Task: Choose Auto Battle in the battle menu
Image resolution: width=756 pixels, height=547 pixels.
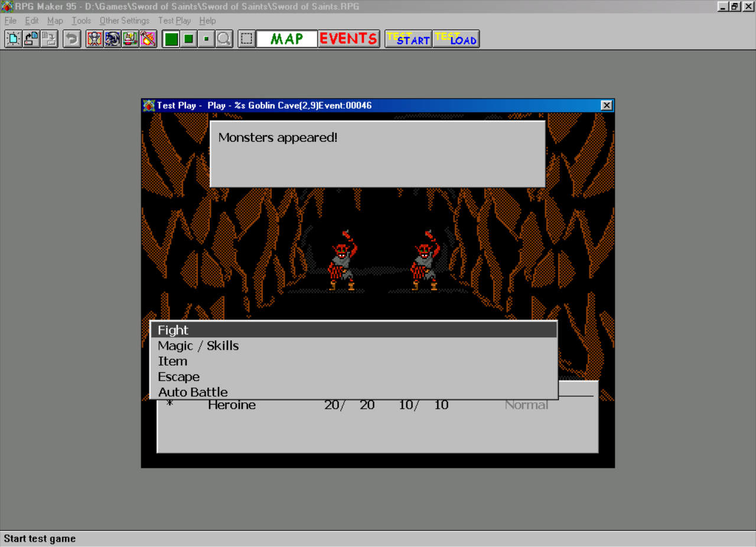Action: [x=354, y=392]
